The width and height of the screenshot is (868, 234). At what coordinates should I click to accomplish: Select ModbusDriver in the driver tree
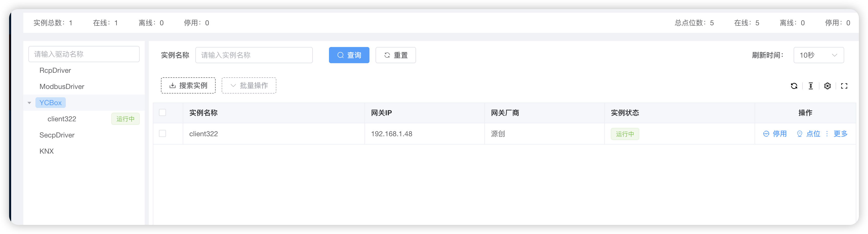click(x=62, y=86)
